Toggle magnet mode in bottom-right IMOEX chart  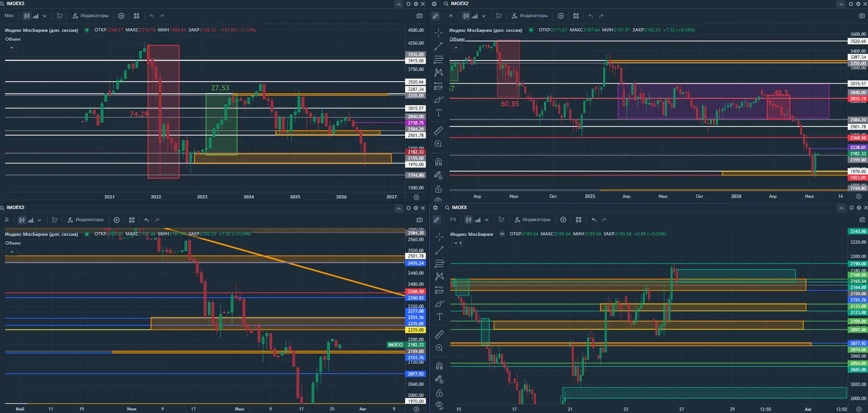coord(439,366)
